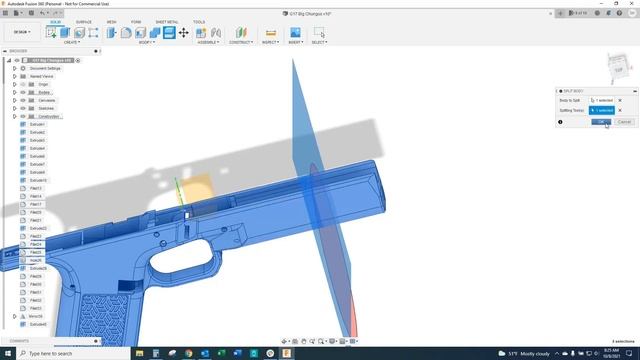This screenshot has width=640, height=360.
Task: Switch to the Surface tab
Action: (x=84, y=22)
